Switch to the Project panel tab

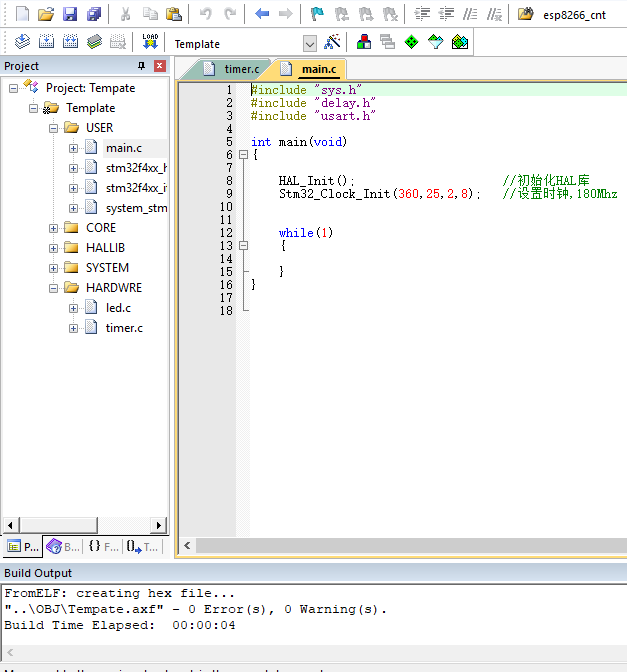click(23, 547)
